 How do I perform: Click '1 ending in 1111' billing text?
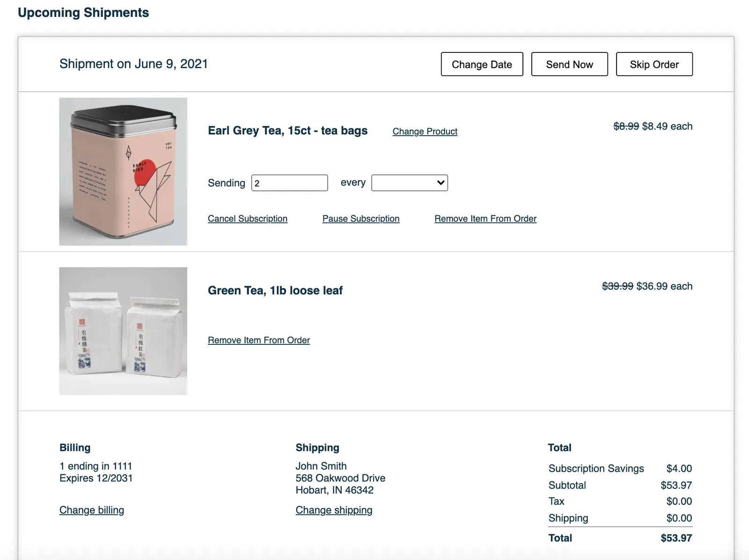click(95, 466)
